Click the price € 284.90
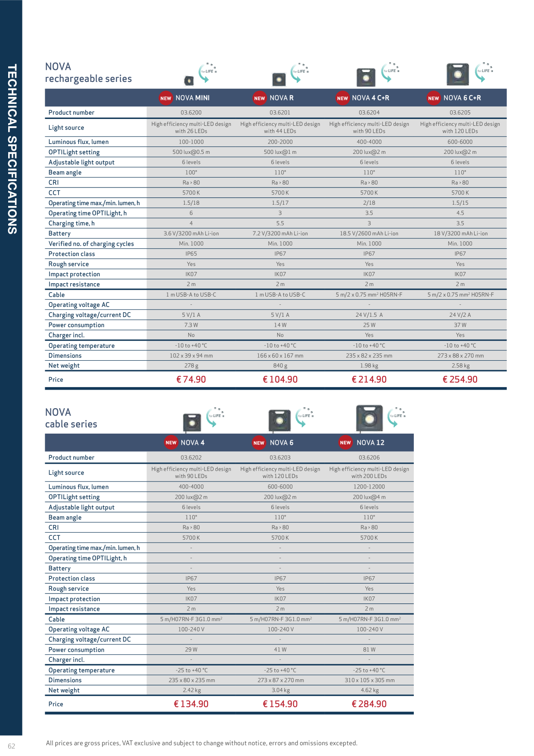This screenshot has width=534, height=756. coord(369,704)
